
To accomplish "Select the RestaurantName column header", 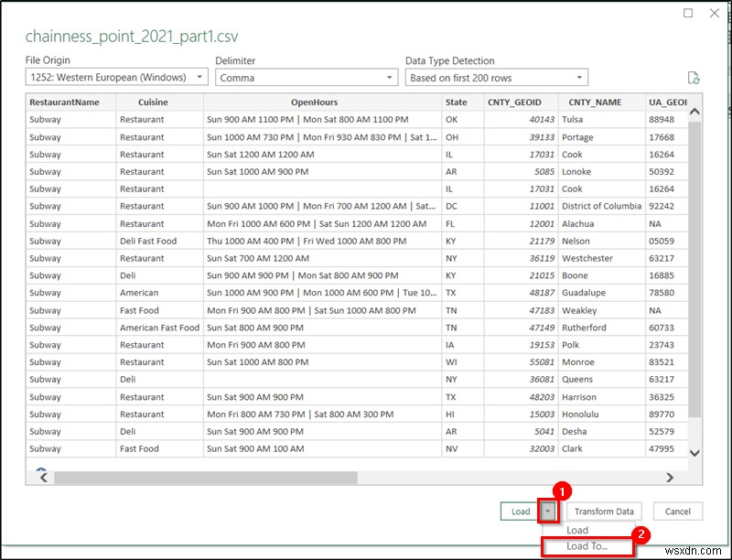I will (x=66, y=102).
